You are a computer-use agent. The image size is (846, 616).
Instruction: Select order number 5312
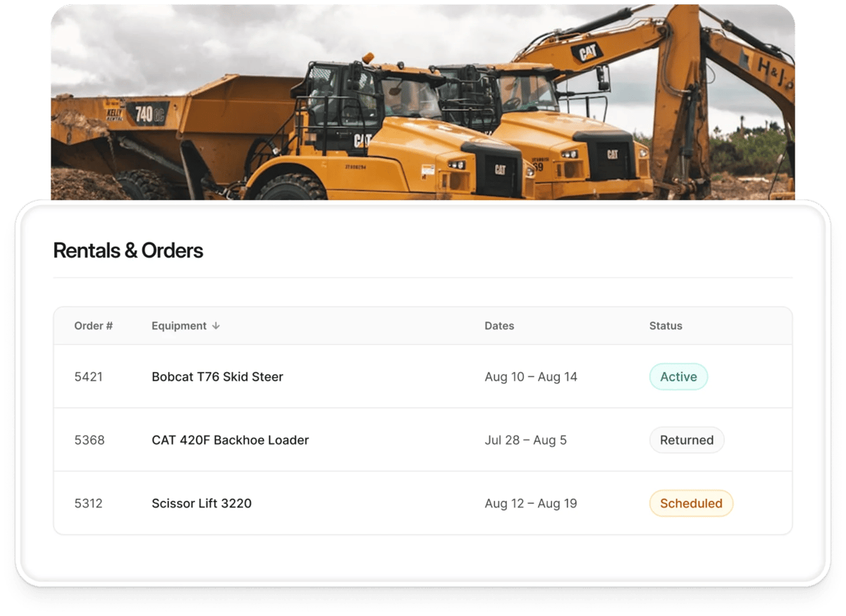[x=88, y=503]
